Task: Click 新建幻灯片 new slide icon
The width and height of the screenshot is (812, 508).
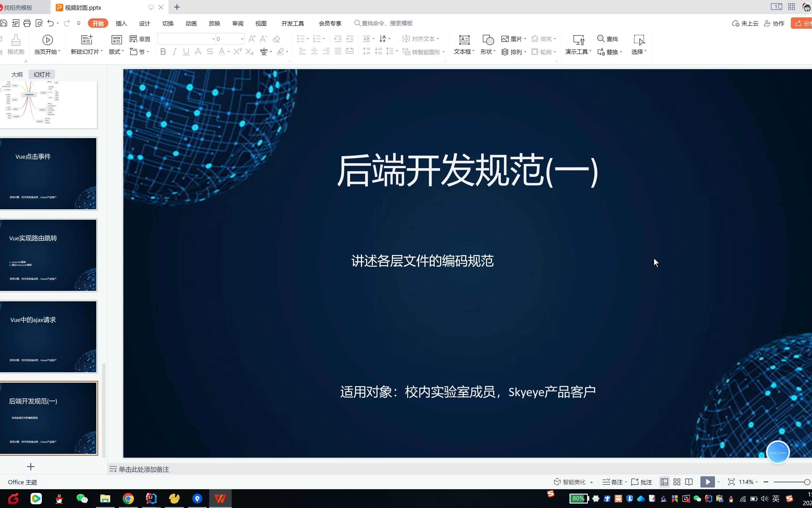Action: point(87,40)
